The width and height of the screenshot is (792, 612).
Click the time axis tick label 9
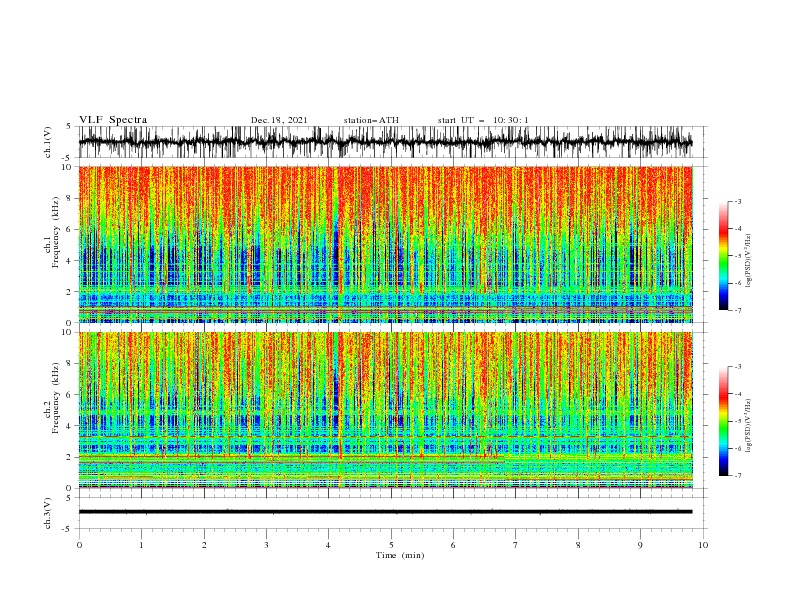pos(640,545)
